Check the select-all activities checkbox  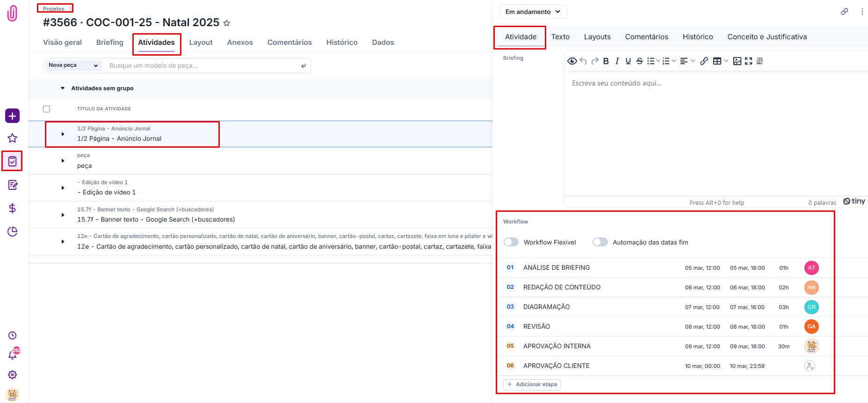point(46,109)
